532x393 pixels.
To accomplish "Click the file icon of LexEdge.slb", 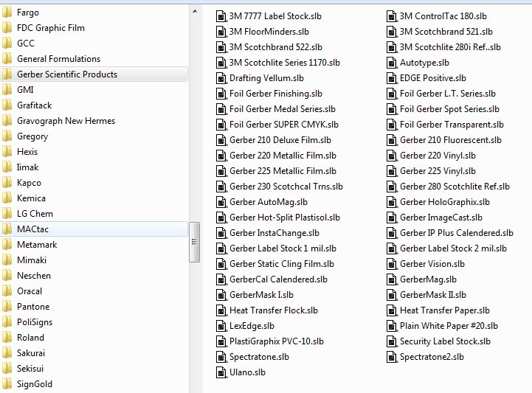I will coord(221,326).
